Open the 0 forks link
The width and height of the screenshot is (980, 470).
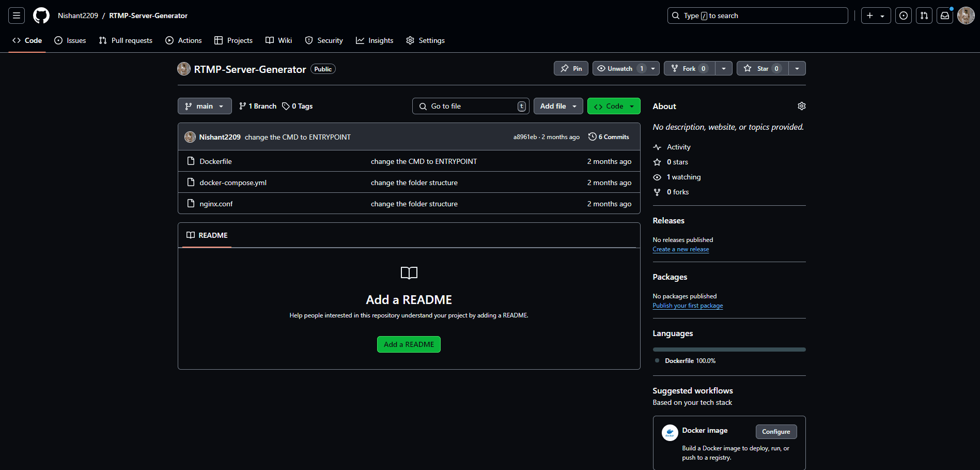tap(678, 192)
